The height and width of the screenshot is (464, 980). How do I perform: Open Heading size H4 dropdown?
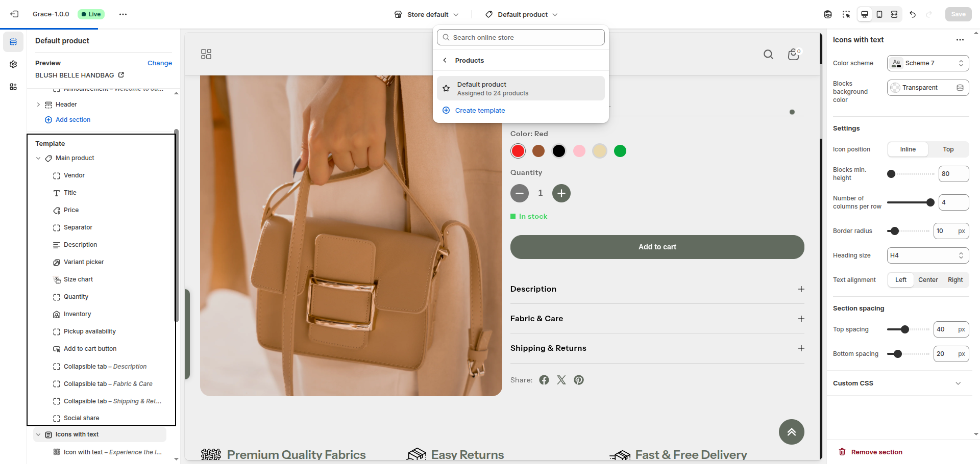928,255
